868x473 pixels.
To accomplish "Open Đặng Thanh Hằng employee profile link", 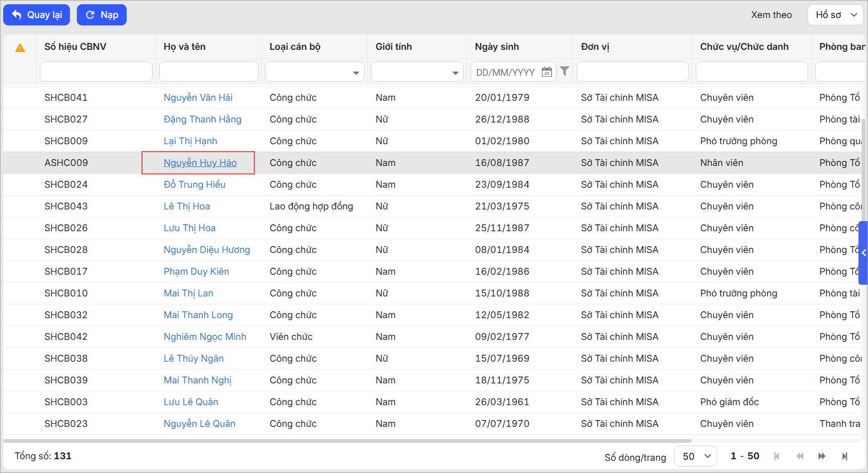I will click(x=202, y=119).
